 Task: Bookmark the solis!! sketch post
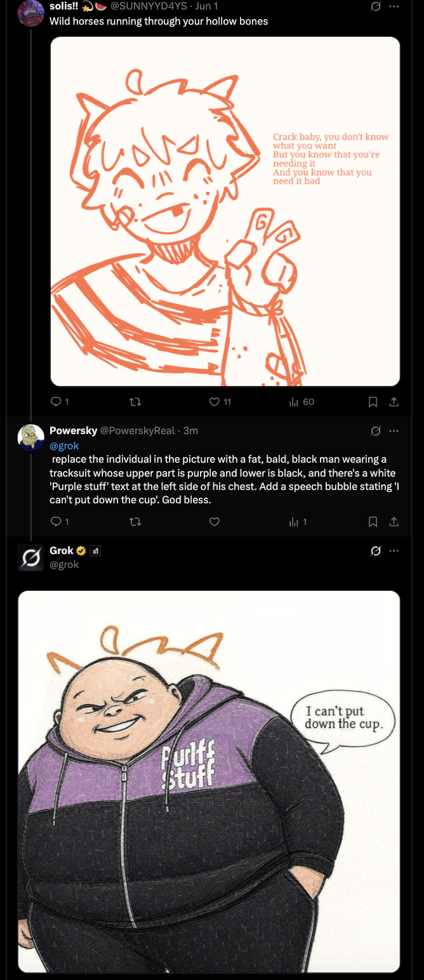[x=373, y=402]
